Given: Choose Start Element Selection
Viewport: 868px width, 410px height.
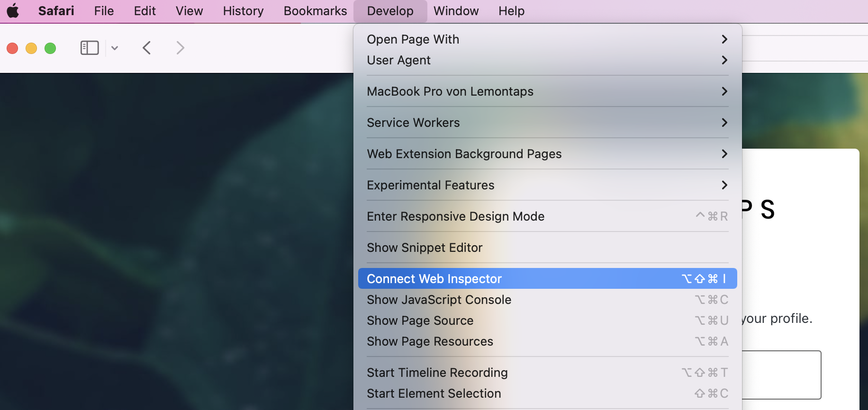Looking at the screenshot, I should (548, 393).
